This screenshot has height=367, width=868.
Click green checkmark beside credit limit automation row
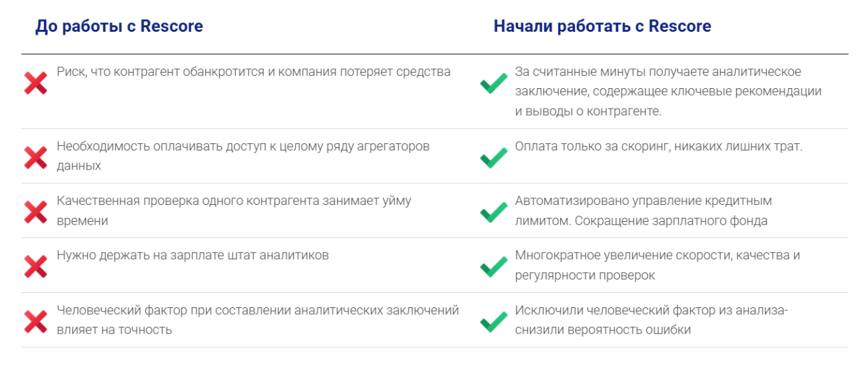tap(494, 212)
